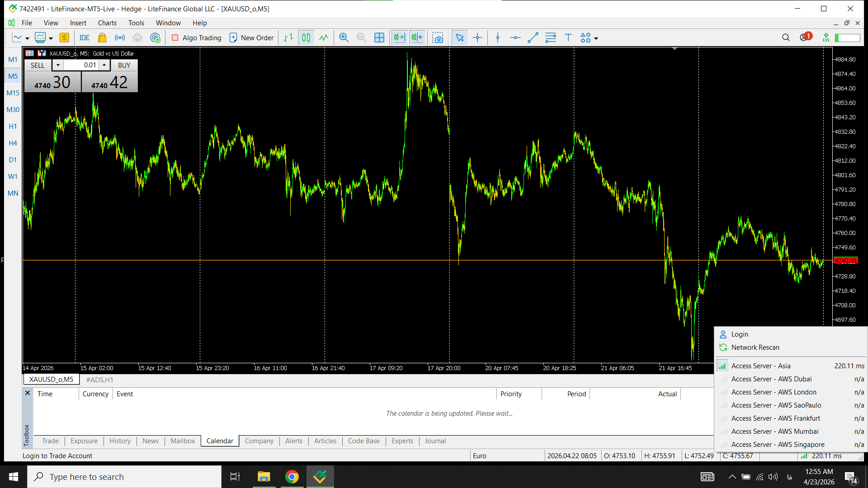The width and height of the screenshot is (868, 488).
Task: Click Network Rescan in popup
Action: pos(755,347)
